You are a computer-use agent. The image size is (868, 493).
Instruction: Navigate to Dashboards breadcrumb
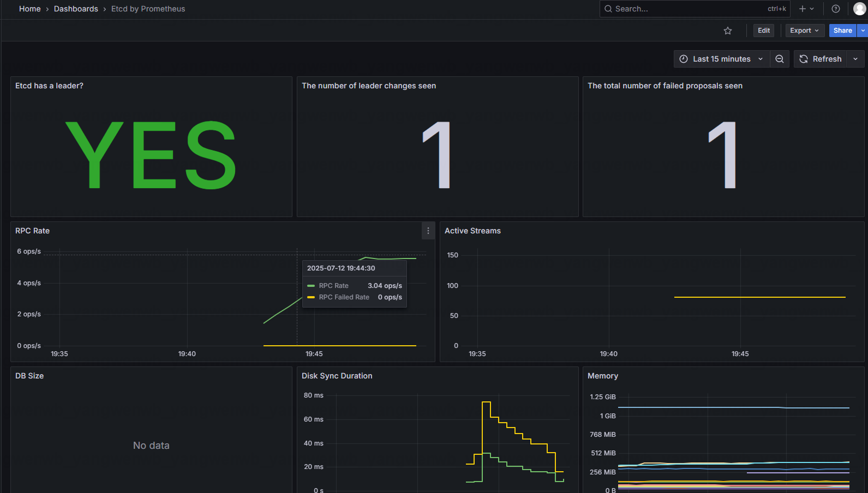[76, 9]
